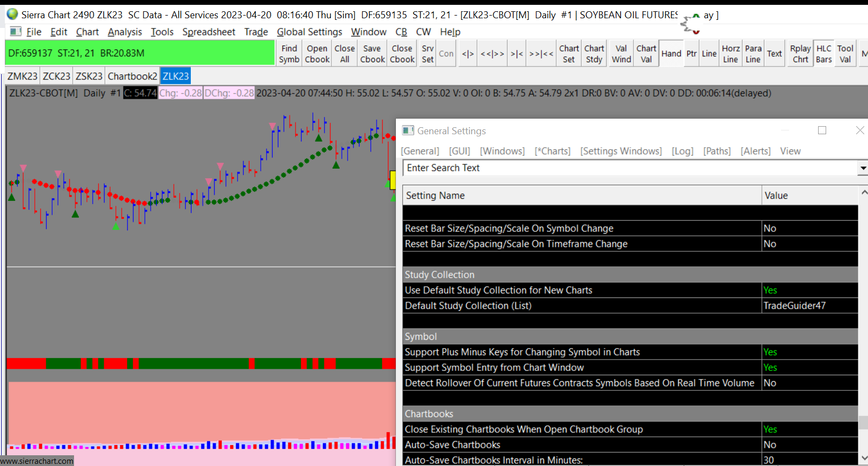Open the [*Charts] settings tab
Viewport: 868px width, 466px height.
[553, 151]
